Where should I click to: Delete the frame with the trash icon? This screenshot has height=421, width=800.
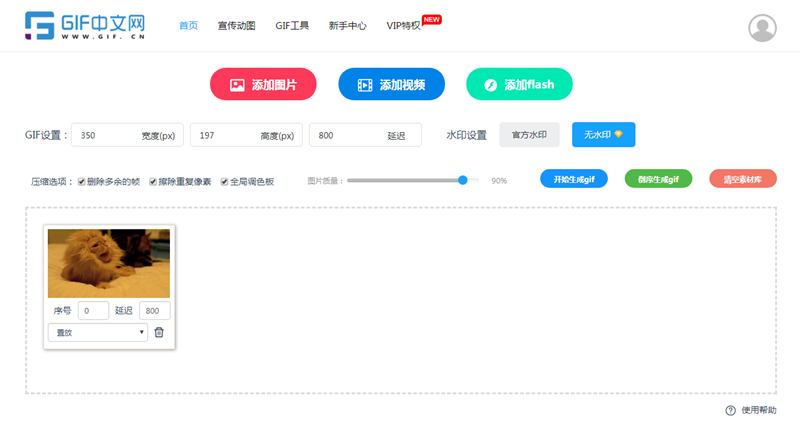coord(159,332)
